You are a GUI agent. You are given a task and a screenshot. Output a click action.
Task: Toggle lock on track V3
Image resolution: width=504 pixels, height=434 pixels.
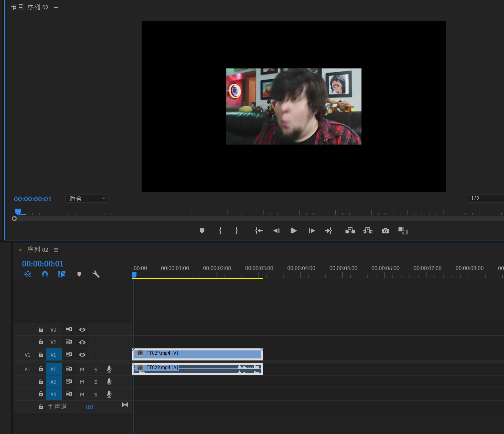point(41,329)
